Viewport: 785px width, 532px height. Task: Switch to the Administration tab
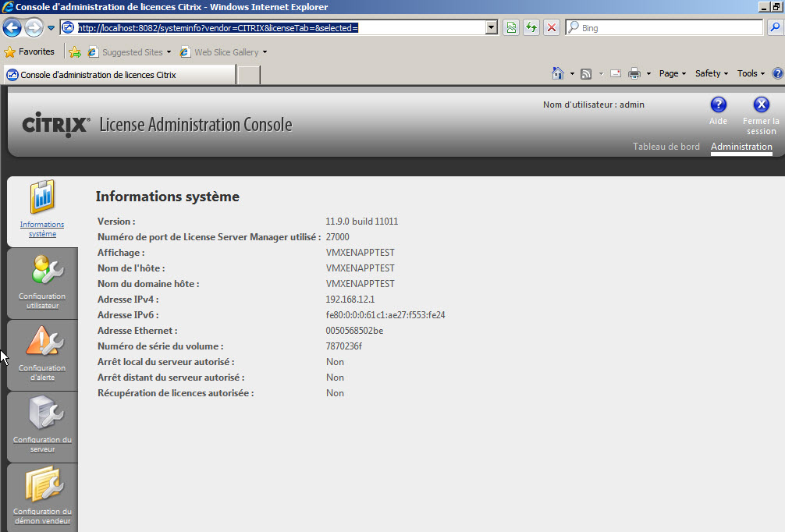coord(741,147)
